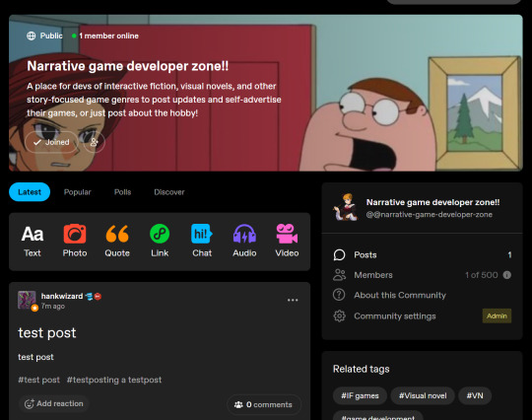
Task: Create a new Photo post
Action: tap(75, 242)
